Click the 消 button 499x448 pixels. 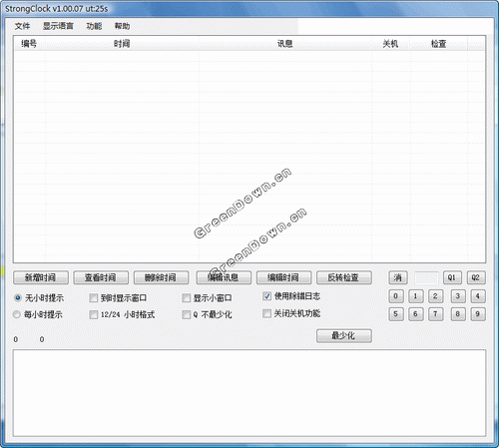point(398,277)
